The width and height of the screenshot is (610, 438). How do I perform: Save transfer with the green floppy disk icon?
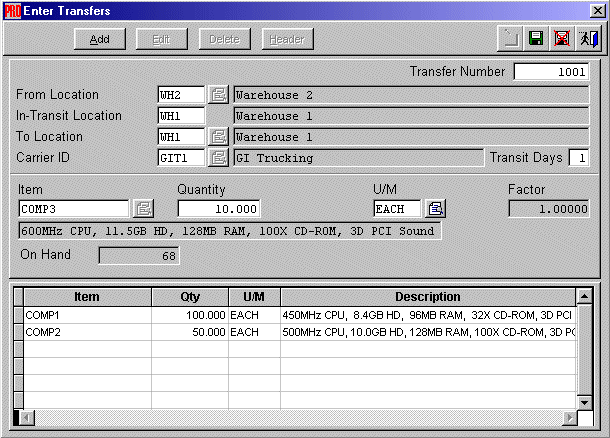536,39
